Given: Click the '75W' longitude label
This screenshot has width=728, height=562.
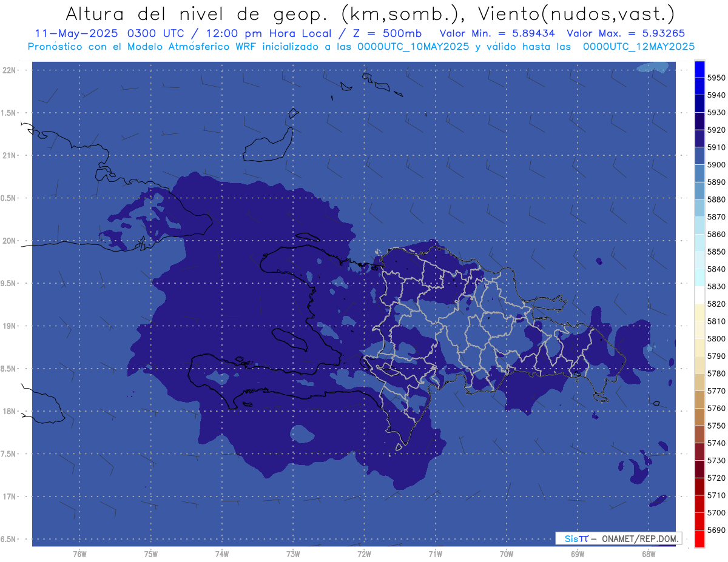Looking at the screenshot, I should [151, 554].
